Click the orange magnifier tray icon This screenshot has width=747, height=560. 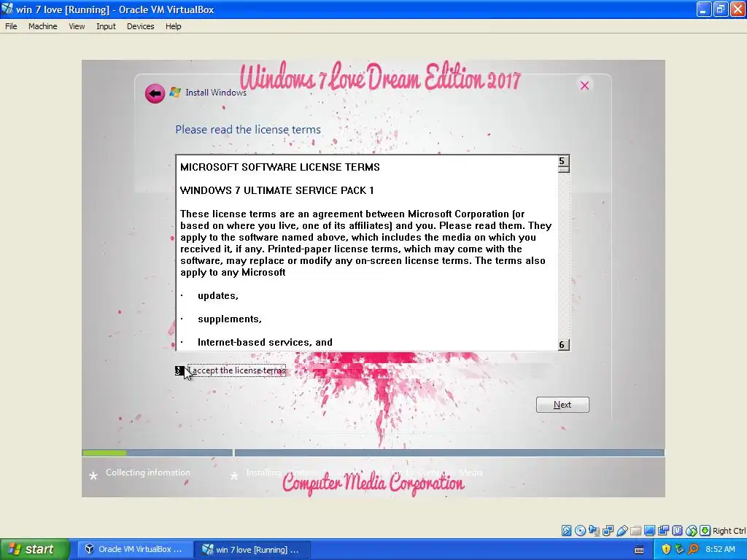pyautogui.click(x=693, y=549)
